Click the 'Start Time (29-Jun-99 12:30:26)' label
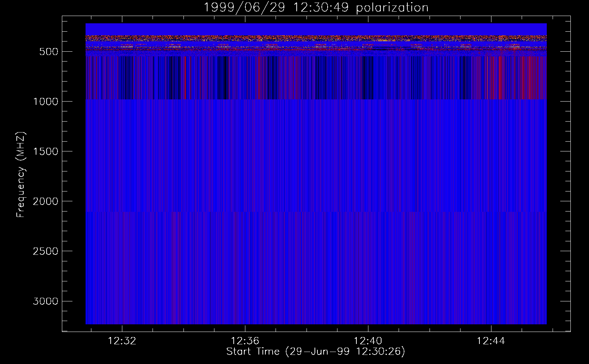Screen dimensions: 589x364 [316, 352]
